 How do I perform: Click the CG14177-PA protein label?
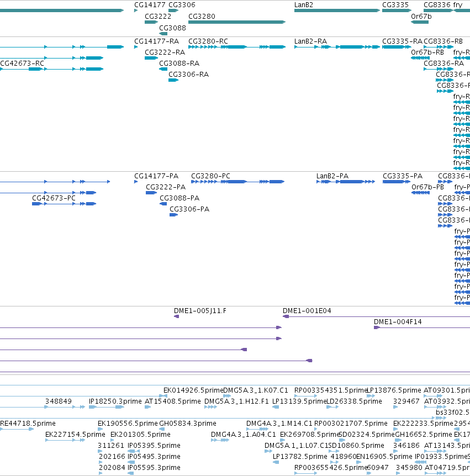pos(156,176)
